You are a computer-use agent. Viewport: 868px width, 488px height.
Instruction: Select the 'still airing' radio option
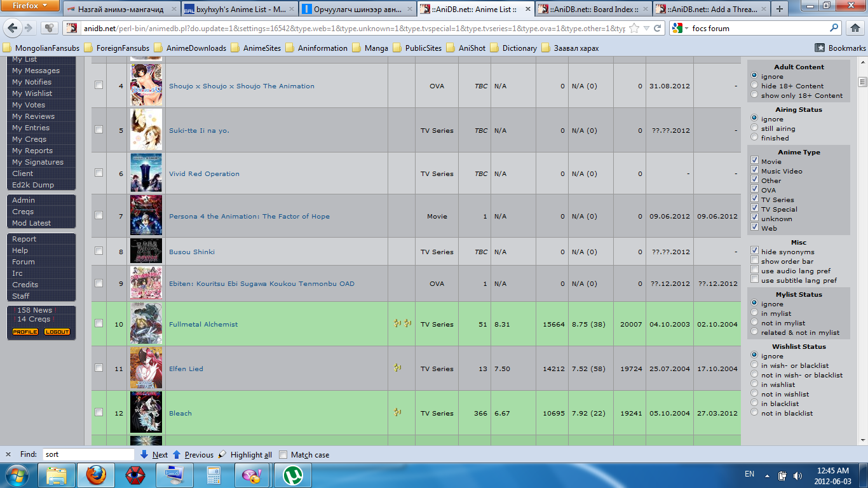754,128
